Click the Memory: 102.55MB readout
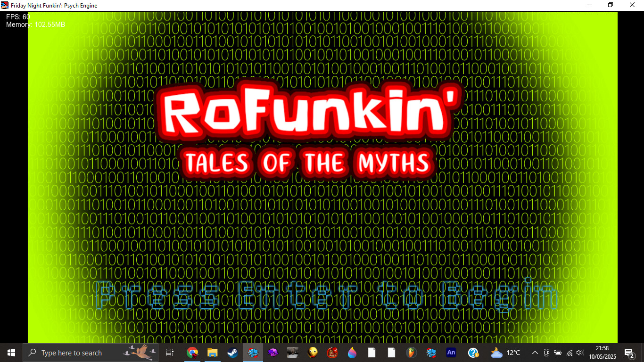Image resolution: width=644 pixels, height=362 pixels. [x=35, y=25]
